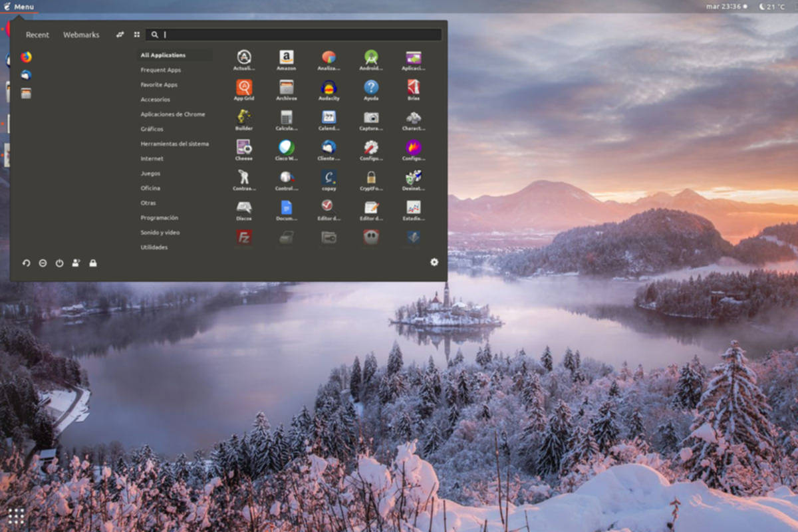Viewport: 798px width, 532px height.
Task: Open the Ayuda help application
Action: tap(370, 87)
